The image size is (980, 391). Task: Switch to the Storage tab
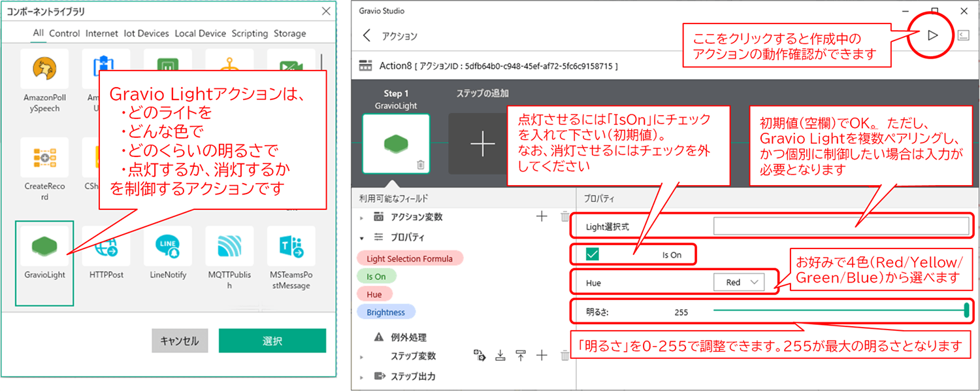[289, 33]
